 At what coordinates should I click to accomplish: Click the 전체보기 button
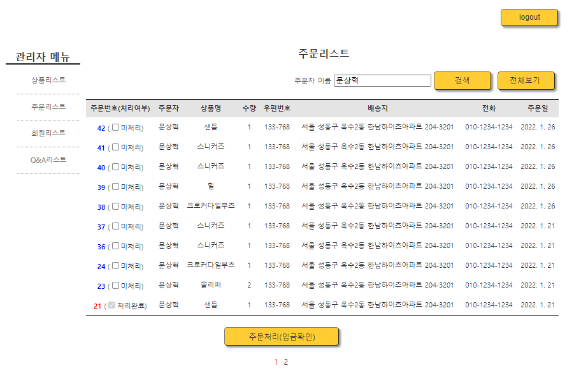pyautogui.click(x=526, y=80)
